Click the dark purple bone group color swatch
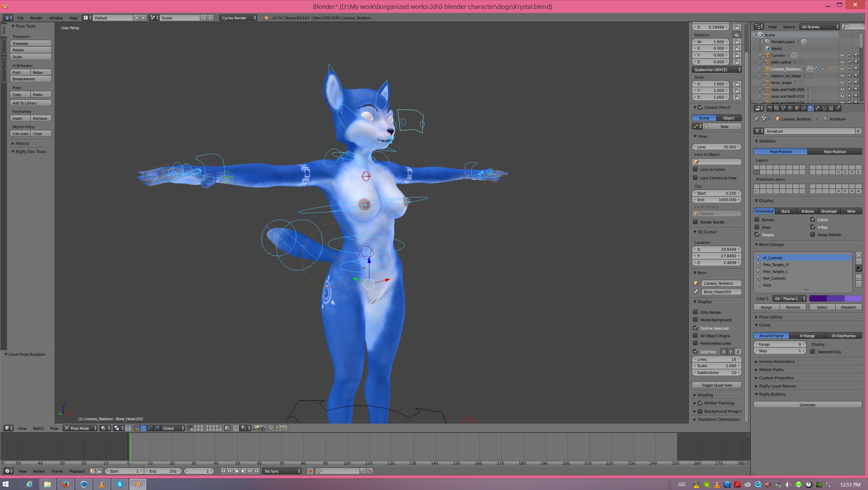 tap(818, 298)
